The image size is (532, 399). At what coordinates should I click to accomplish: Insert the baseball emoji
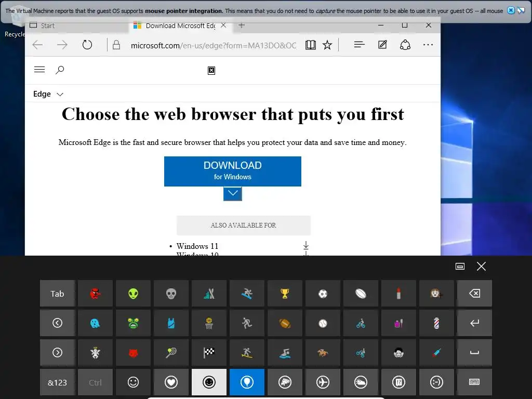coord(323,323)
